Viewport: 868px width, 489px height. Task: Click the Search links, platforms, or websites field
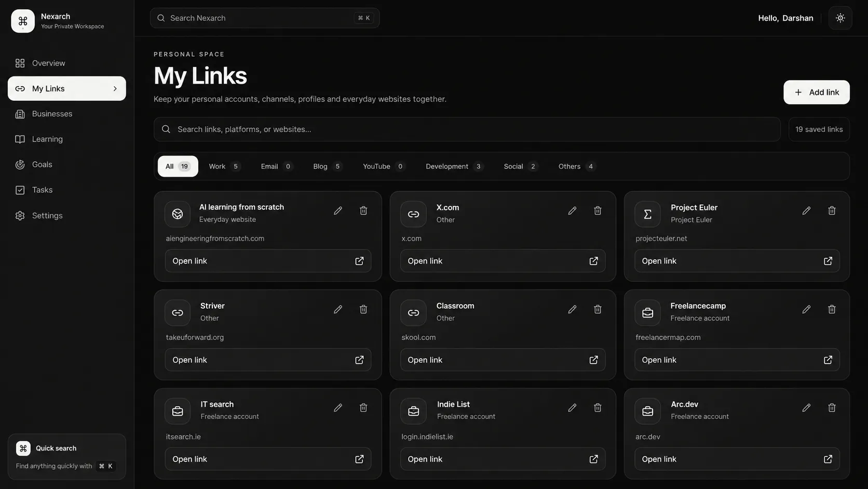pyautogui.click(x=467, y=129)
